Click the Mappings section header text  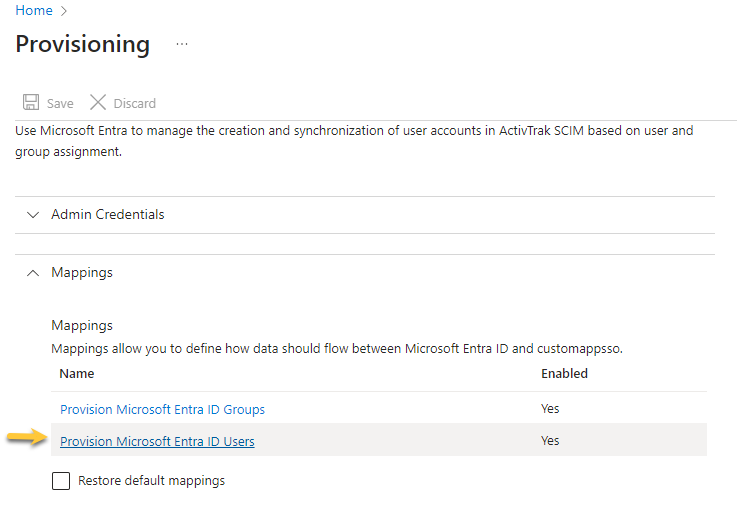tap(82, 273)
